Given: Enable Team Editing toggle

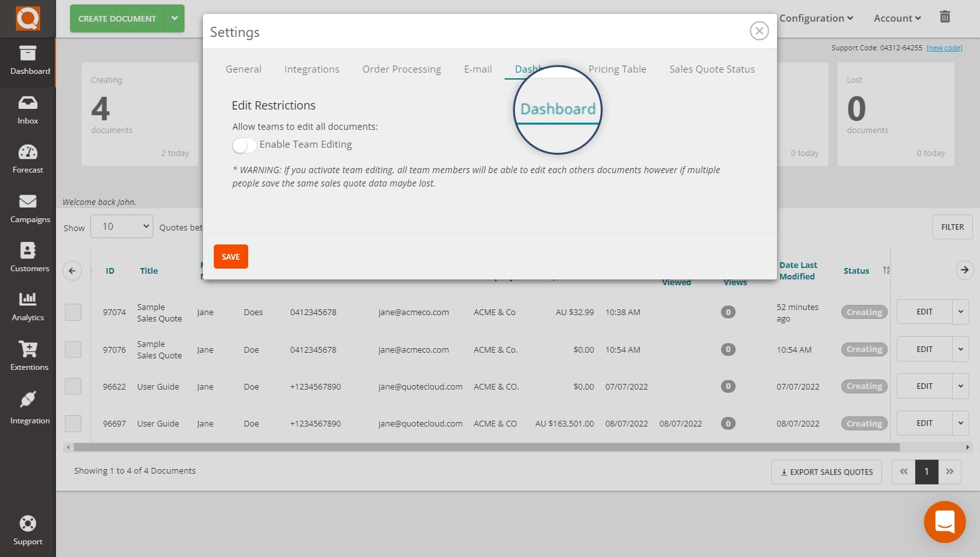Looking at the screenshot, I should click(x=244, y=145).
